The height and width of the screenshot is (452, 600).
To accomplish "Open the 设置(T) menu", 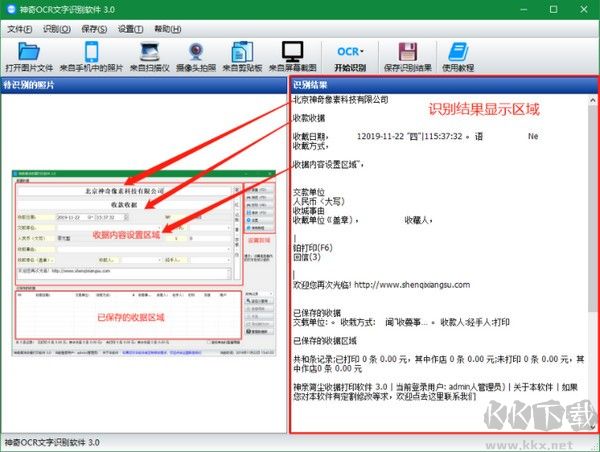I will (131, 28).
